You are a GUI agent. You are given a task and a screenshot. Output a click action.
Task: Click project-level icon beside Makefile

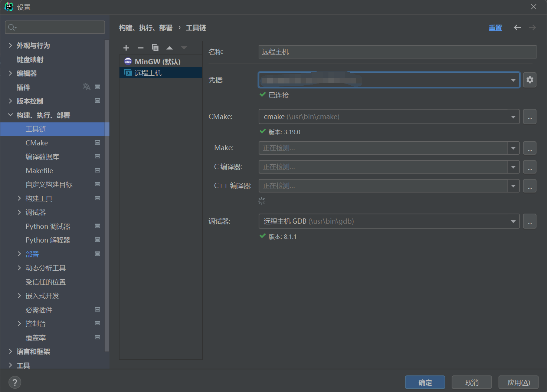pyautogui.click(x=98, y=170)
